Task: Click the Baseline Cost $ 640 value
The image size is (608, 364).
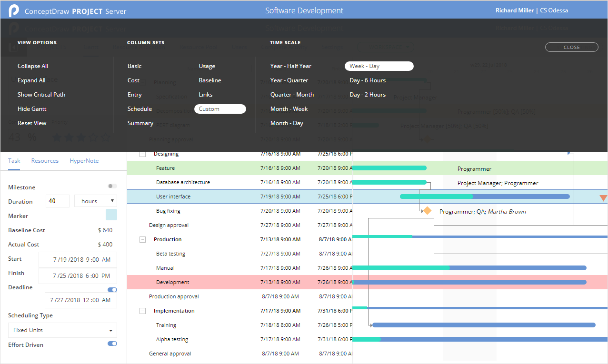Action: pos(105,230)
